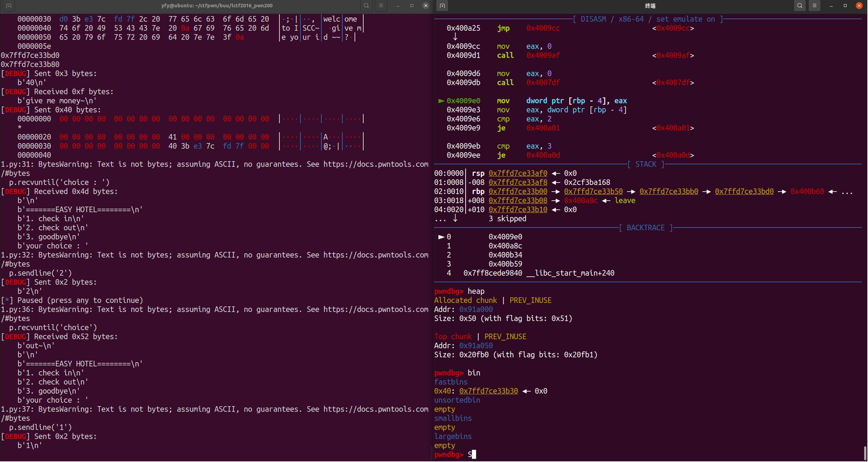Click 0x400b60 at end of rbp chain
Image resolution: width=868 pixels, height=462 pixels.
pos(807,192)
